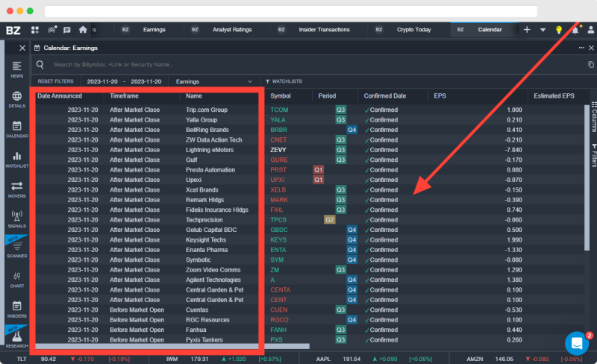The width and height of the screenshot is (597, 364).
Task: Open the Chart sidebar icon
Action: point(16,280)
